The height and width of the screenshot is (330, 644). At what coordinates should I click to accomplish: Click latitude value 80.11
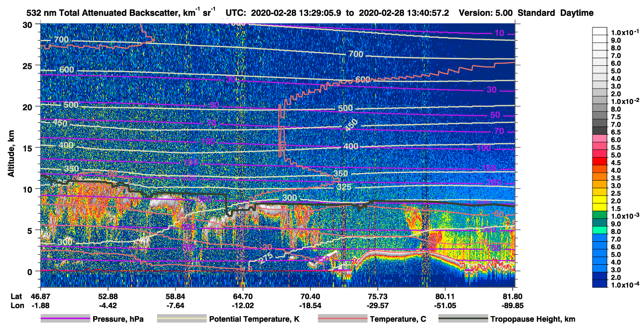[445, 296]
